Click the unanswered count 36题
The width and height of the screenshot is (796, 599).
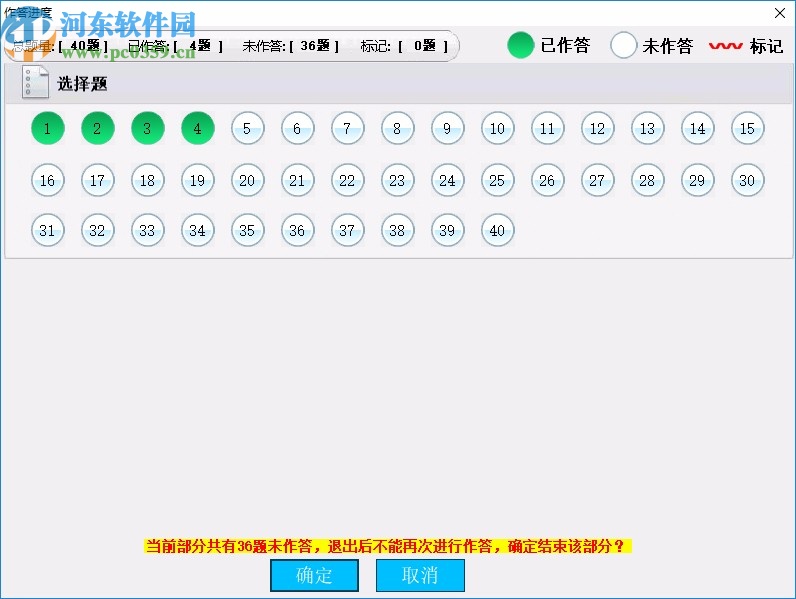pyautogui.click(x=315, y=46)
